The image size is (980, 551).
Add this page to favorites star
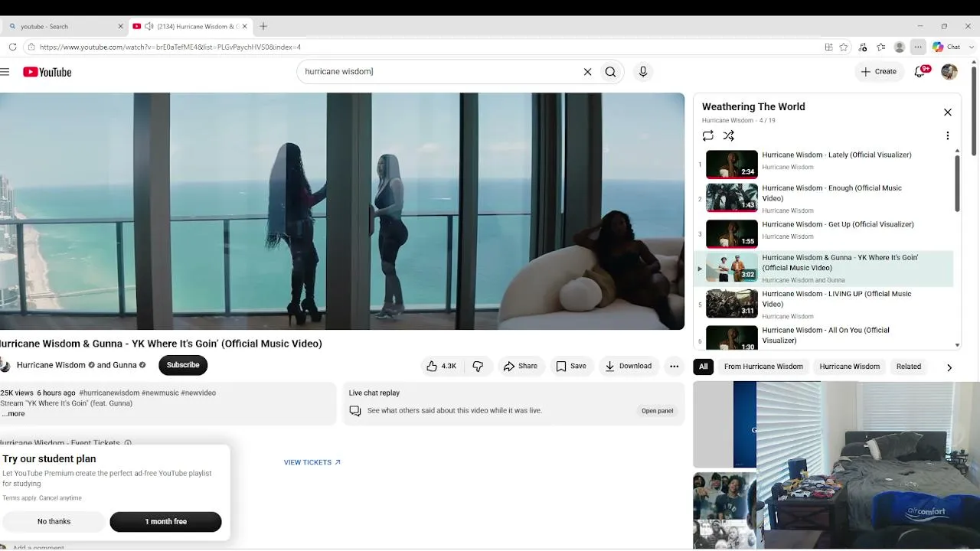click(844, 47)
